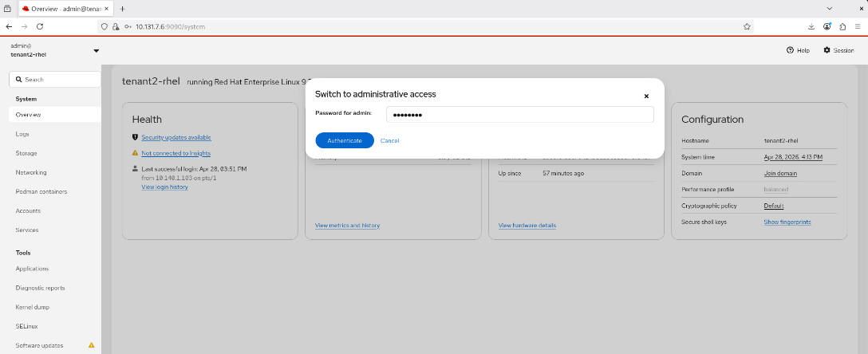Click the shield icon in address bar
868x354 pixels.
coord(104,26)
